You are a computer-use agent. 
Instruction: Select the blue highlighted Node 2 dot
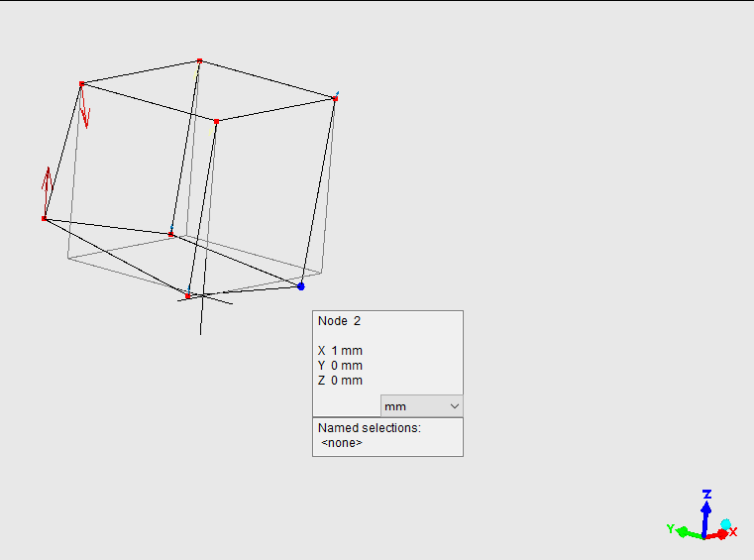301,286
